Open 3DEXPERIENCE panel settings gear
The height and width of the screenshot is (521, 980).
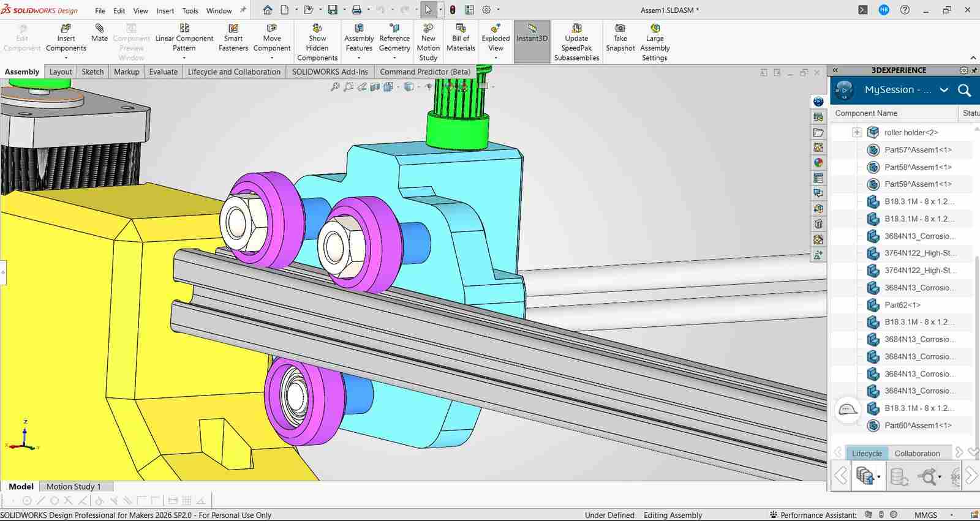[x=964, y=70]
